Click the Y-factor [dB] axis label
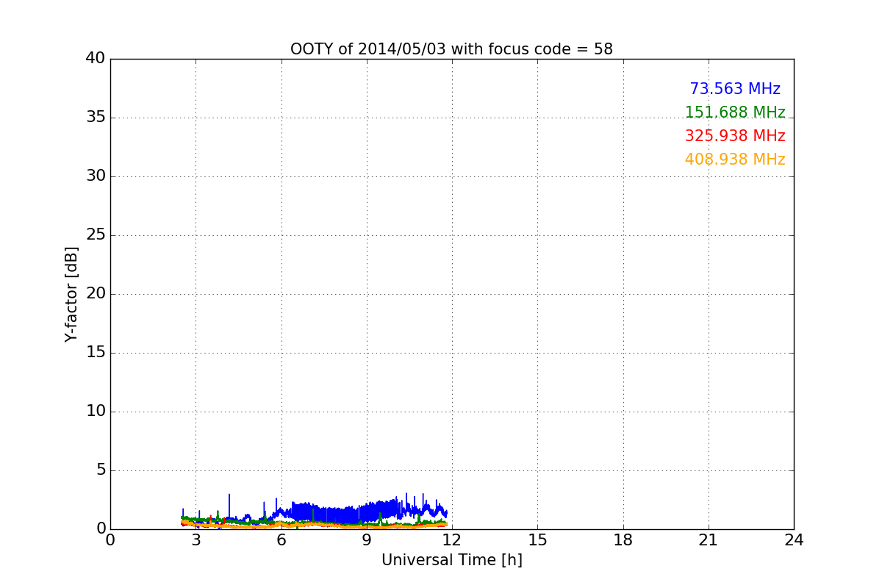The height and width of the screenshot is (588, 882). (x=71, y=294)
